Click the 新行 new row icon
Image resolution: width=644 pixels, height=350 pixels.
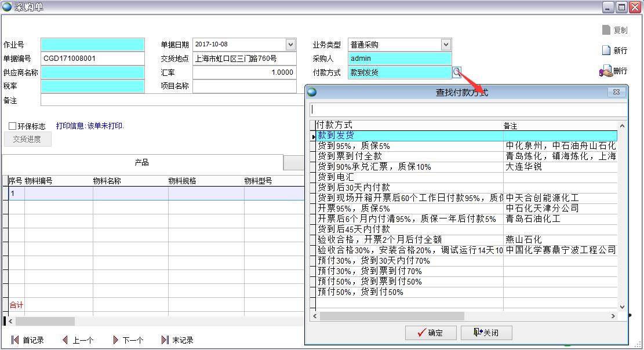coord(606,50)
